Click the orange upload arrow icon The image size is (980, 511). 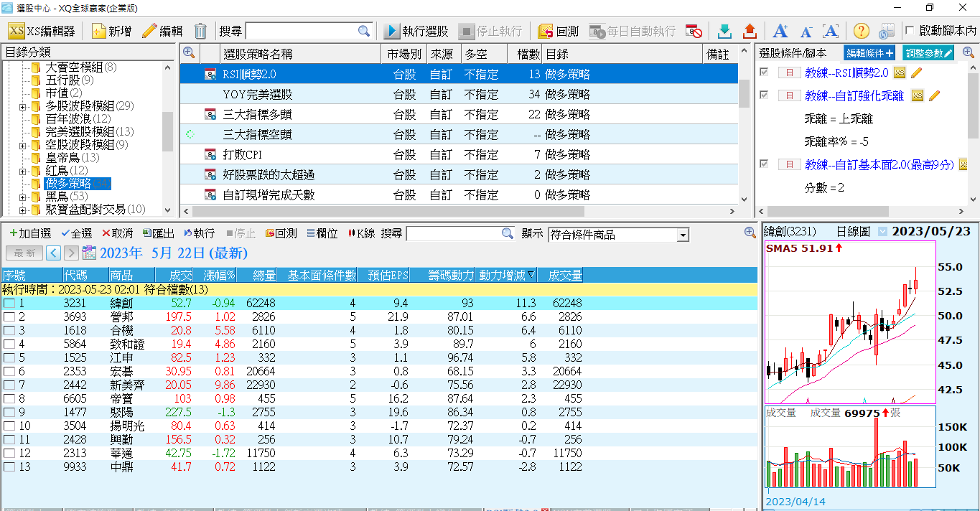(x=750, y=31)
